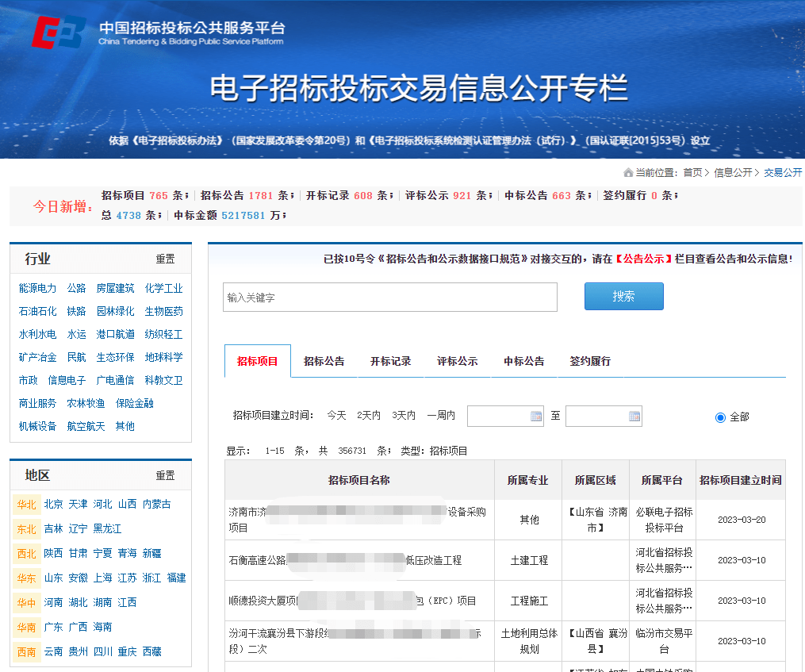
Task: Click the end date input field
Action: (604, 417)
